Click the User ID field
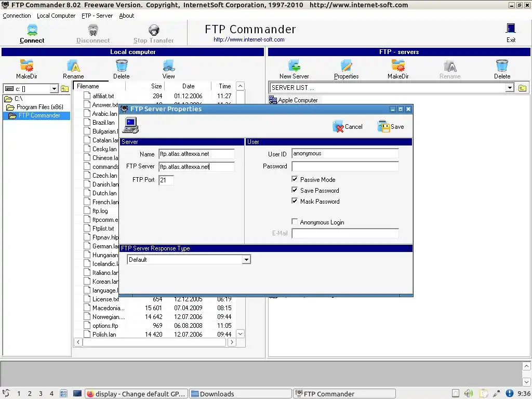 pos(345,153)
